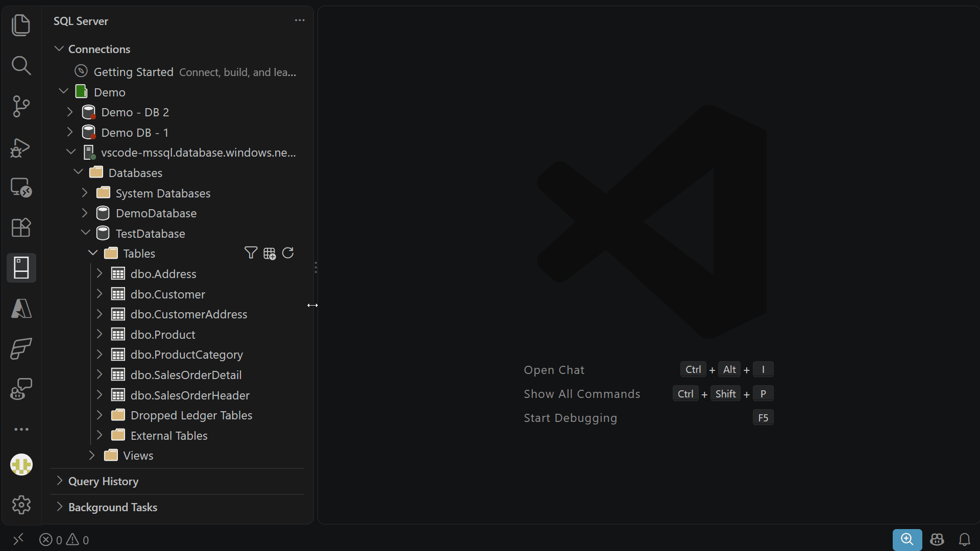Show additional views ellipsis in activity bar
This screenshot has width=980, height=551.
pos(21,430)
